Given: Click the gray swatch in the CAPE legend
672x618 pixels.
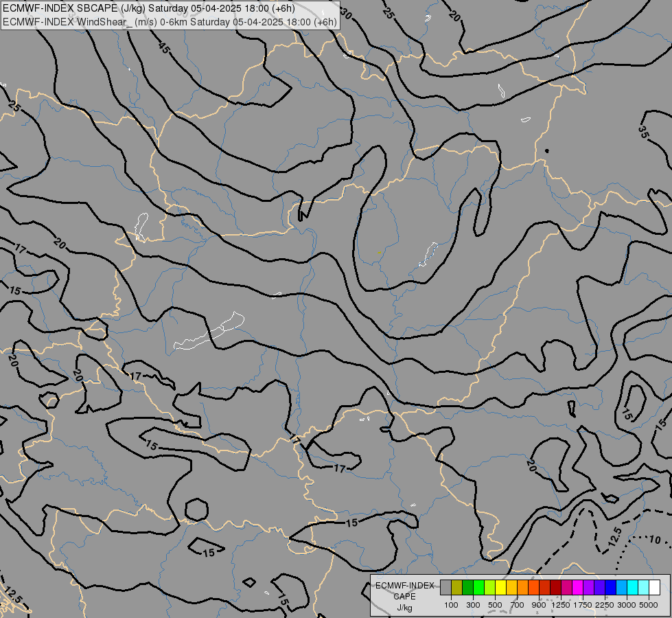Looking at the screenshot, I should coord(445,587).
